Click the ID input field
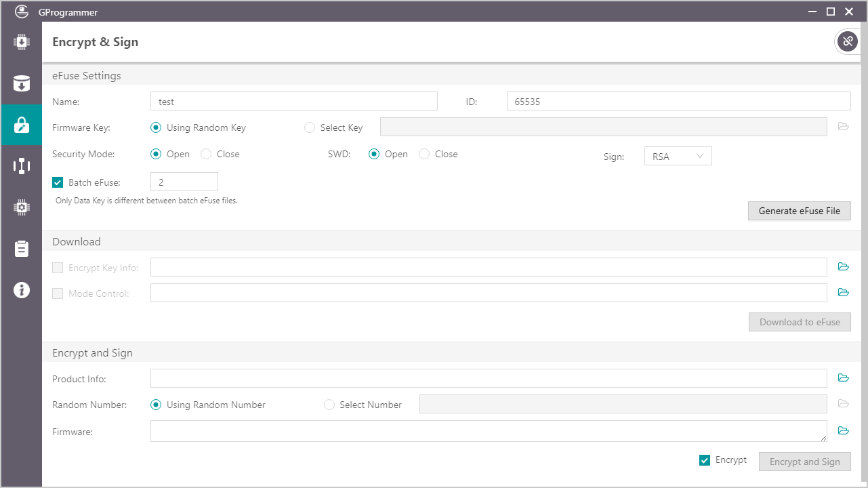This screenshot has height=488, width=868. click(678, 102)
